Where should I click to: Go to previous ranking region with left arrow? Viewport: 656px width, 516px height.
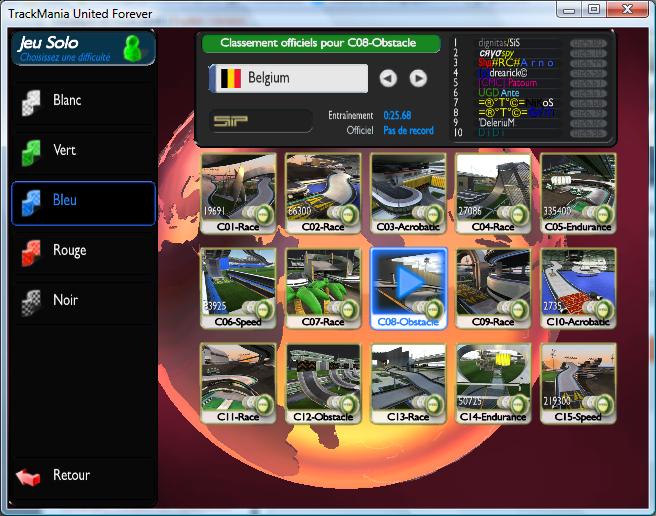[x=388, y=78]
